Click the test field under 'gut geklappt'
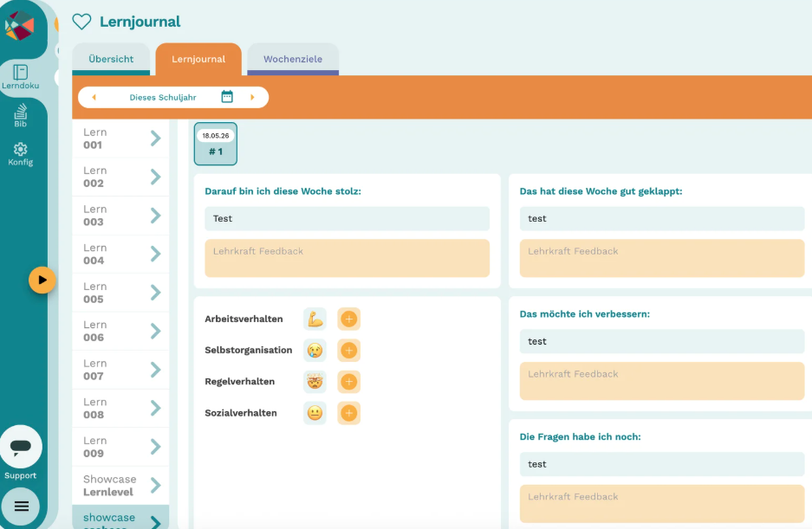The height and width of the screenshot is (529, 812). click(662, 218)
